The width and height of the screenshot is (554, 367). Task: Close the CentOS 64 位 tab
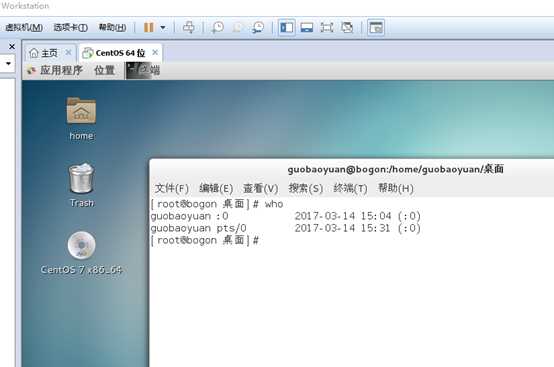[155, 52]
